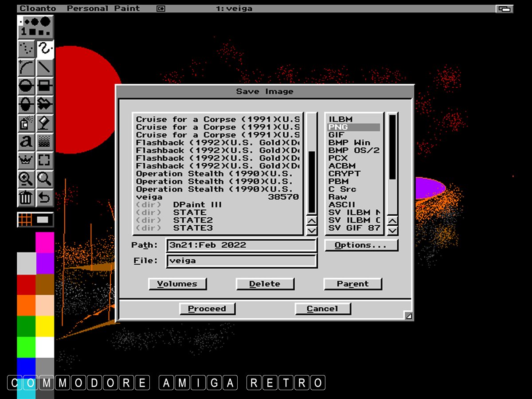The image size is (532, 399).
Task: Select the freehand curve drawing tool
Action: (x=45, y=49)
